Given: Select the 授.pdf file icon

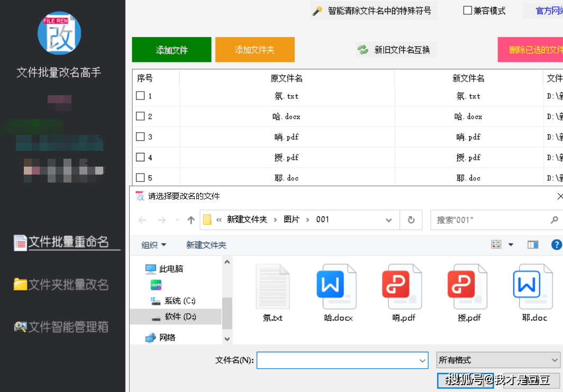Looking at the screenshot, I should pyautogui.click(x=468, y=287).
